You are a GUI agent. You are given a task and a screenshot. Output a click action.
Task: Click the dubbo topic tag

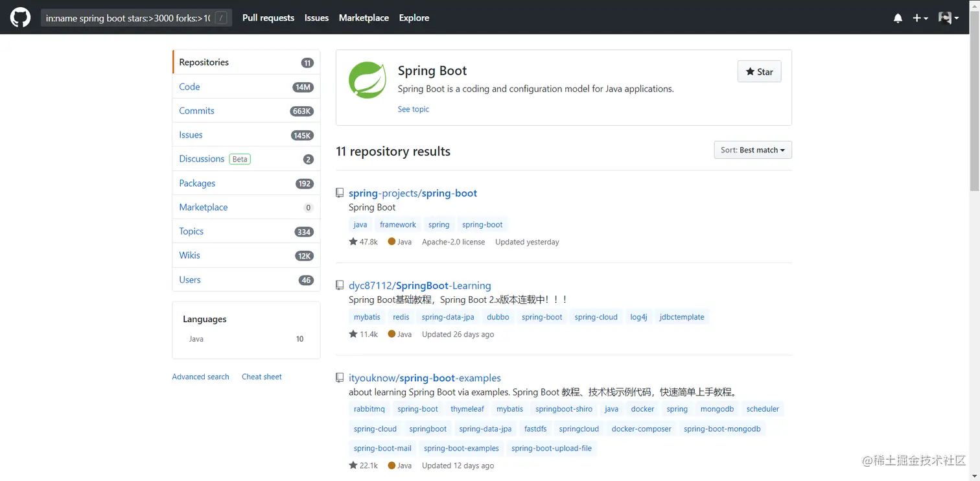coord(498,317)
